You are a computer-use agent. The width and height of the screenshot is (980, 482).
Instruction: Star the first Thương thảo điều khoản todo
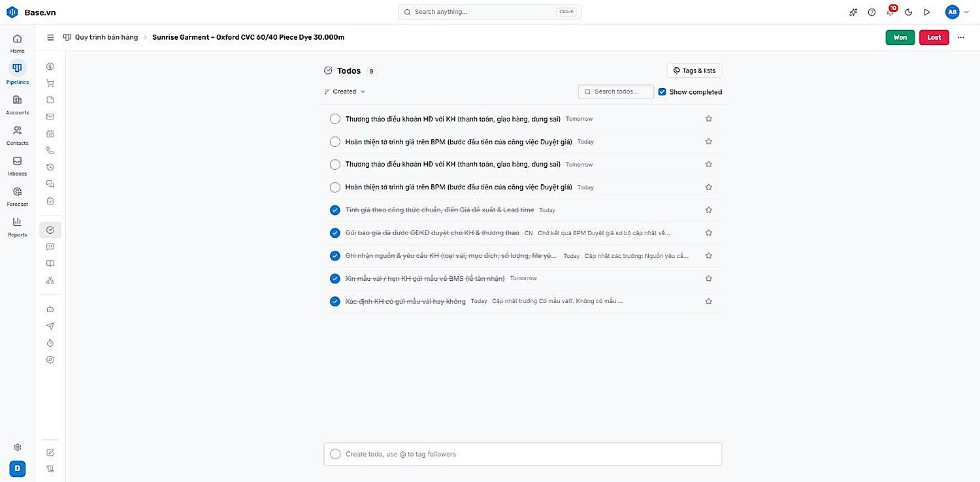pos(709,119)
